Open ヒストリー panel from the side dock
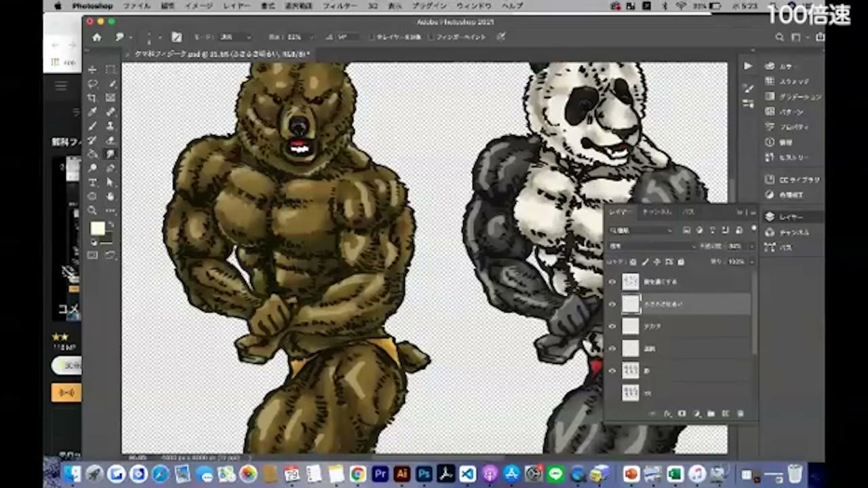 click(793, 157)
